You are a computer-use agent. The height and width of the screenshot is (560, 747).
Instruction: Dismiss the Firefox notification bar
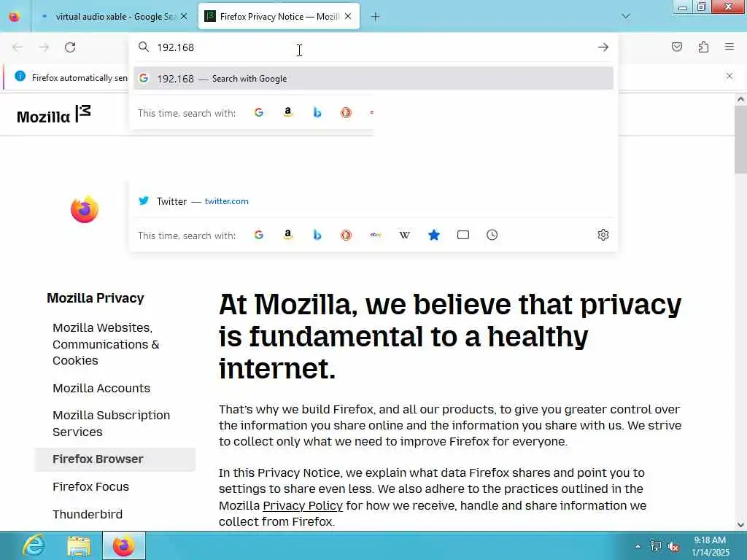729,76
